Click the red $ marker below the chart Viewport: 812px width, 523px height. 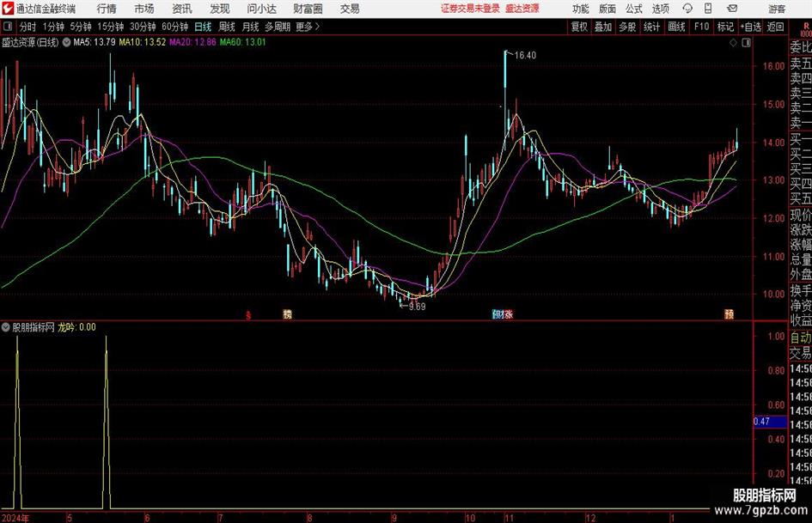point(248,314)
